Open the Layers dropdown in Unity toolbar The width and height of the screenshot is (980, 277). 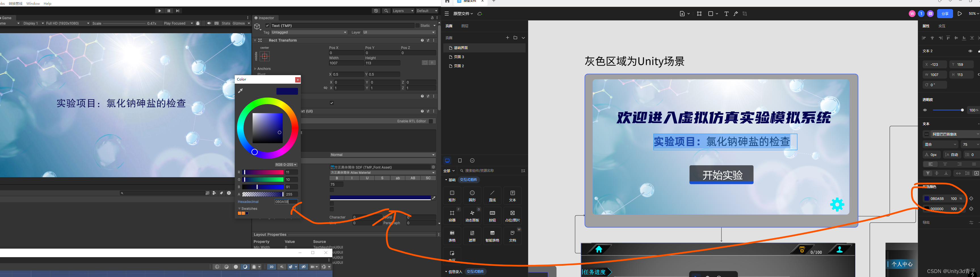(403, 11)
